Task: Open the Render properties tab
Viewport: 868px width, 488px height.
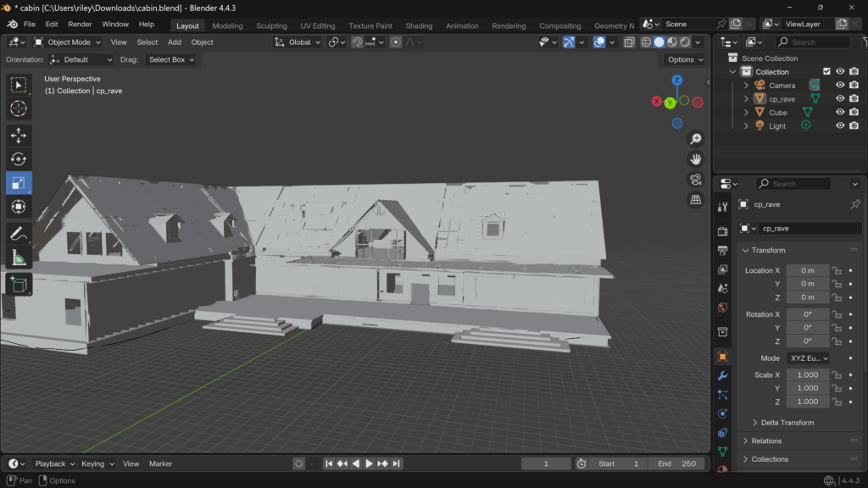Action: 722,231
